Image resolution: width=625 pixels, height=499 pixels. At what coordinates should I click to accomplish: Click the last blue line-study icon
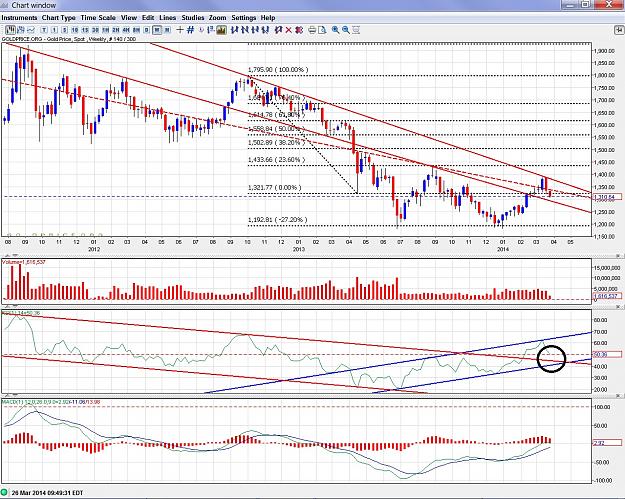266,30
